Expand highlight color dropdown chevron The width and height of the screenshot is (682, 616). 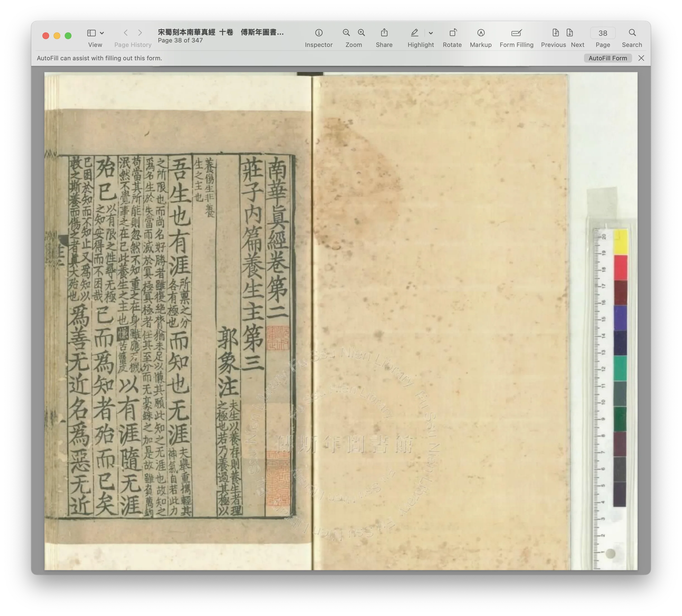431,33
